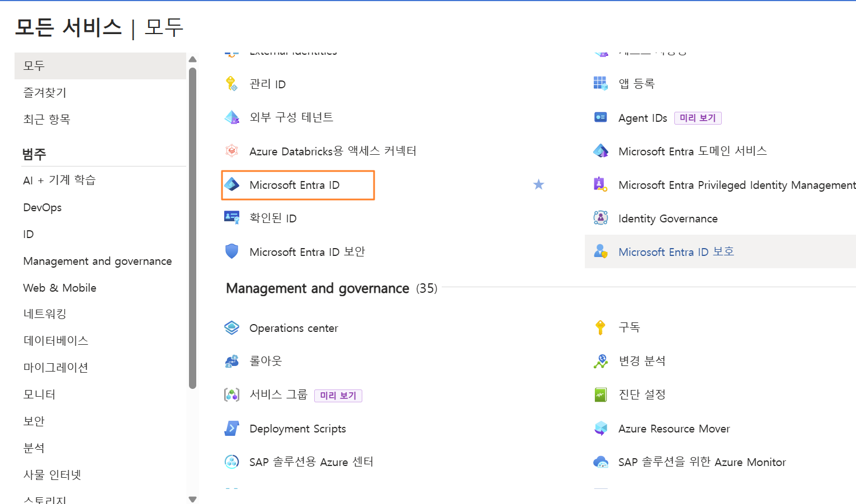
Task: Click the 확인된 ID card icon
Action: click(x=231, y=218)
